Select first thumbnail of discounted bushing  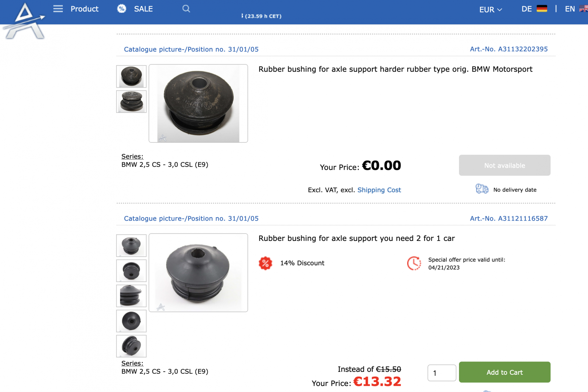131,246
